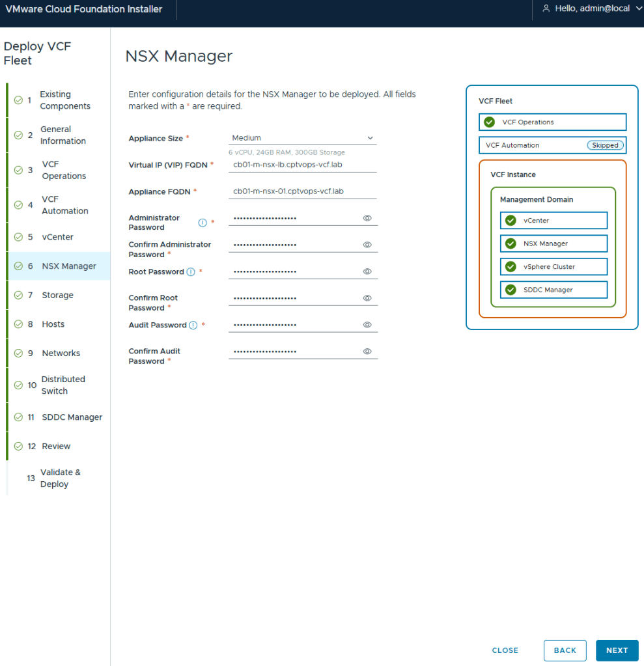The image size is (644, 666).
Task: Click the CLOSE link
Action: (505, 650)
